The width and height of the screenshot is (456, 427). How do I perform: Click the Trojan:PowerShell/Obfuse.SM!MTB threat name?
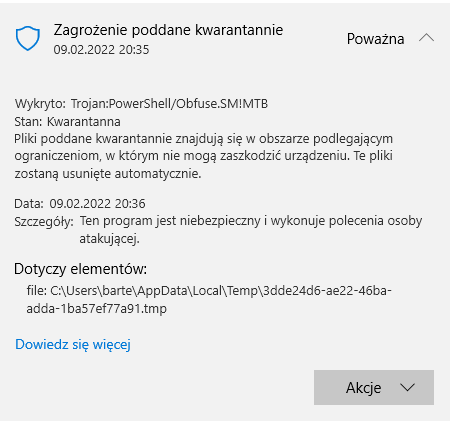coord(169,104)
